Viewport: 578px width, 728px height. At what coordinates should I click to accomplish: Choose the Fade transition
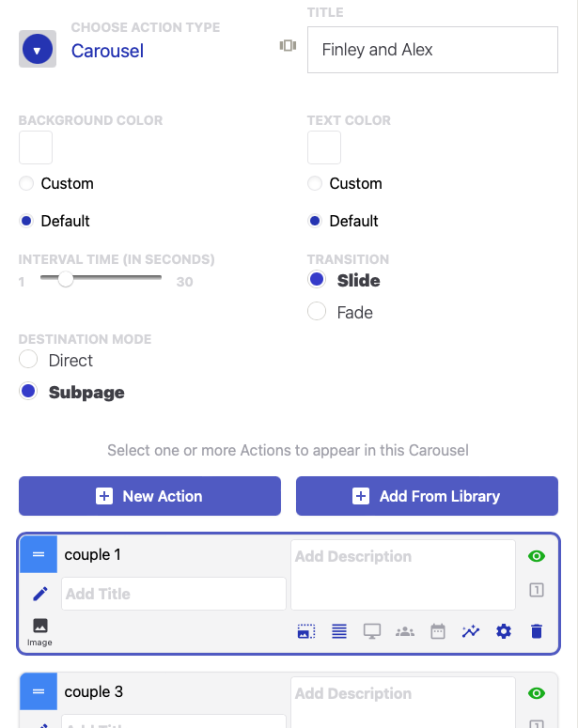tap(317, 312)
